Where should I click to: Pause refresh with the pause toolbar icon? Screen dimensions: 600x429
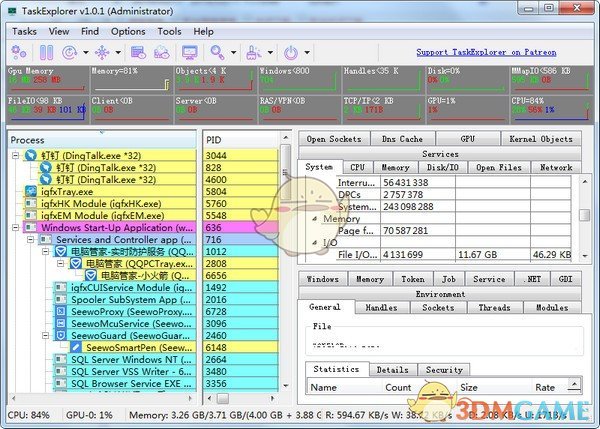46,52
